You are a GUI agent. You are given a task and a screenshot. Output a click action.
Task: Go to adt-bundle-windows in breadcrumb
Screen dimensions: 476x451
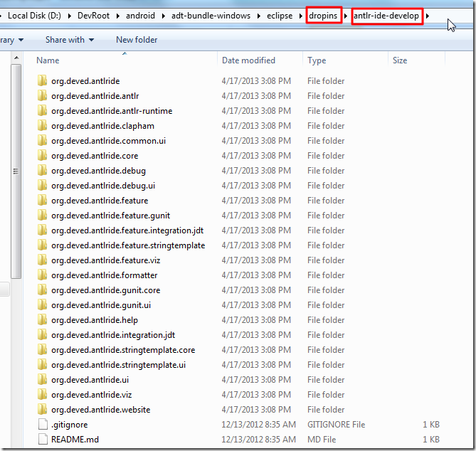coord(211,16)
